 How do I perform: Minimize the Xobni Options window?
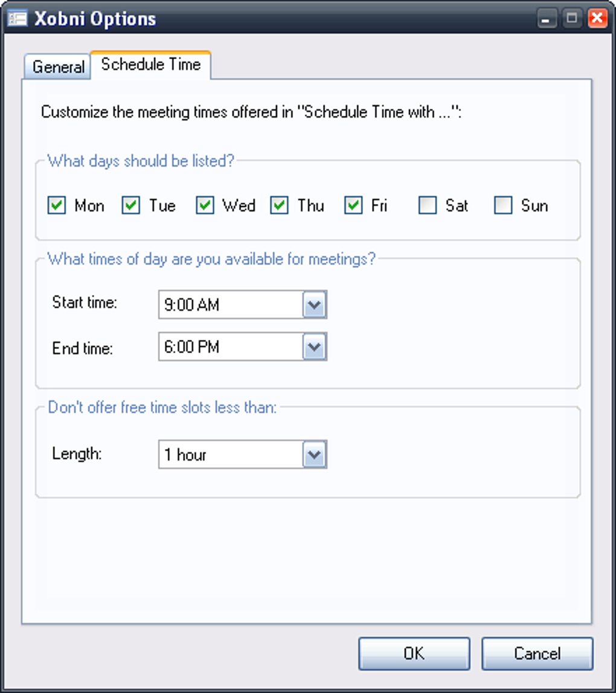tap(547, 19)
